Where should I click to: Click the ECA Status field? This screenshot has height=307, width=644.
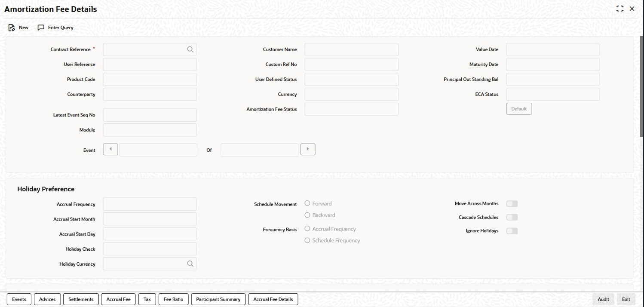point(553,94)
